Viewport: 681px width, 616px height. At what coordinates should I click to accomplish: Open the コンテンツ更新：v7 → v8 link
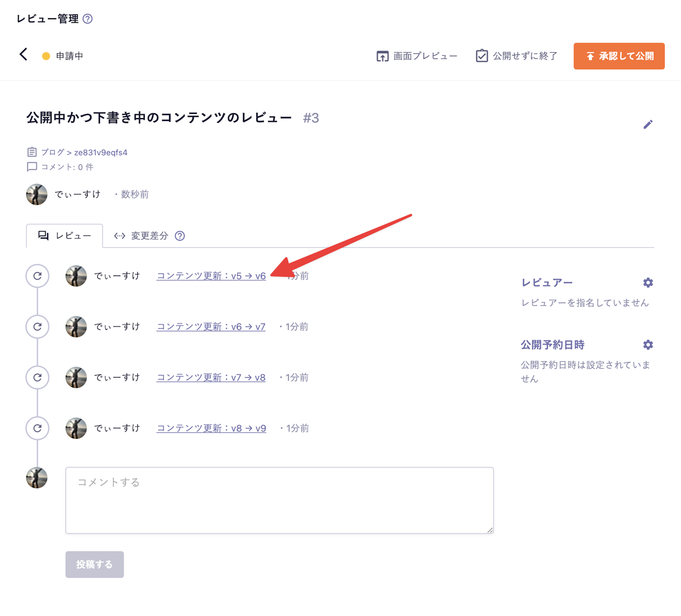(211, 377)
